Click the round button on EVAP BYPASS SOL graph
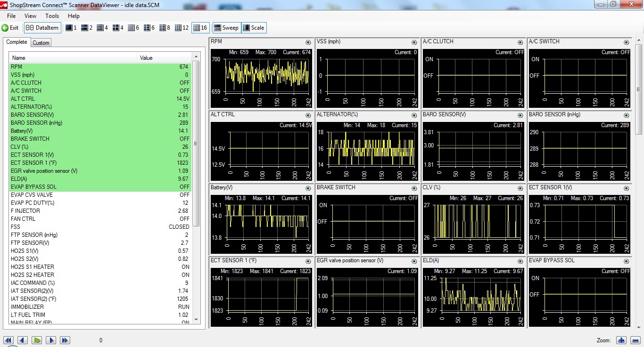This screenshot has width=644, height=347. click(627, 261)
